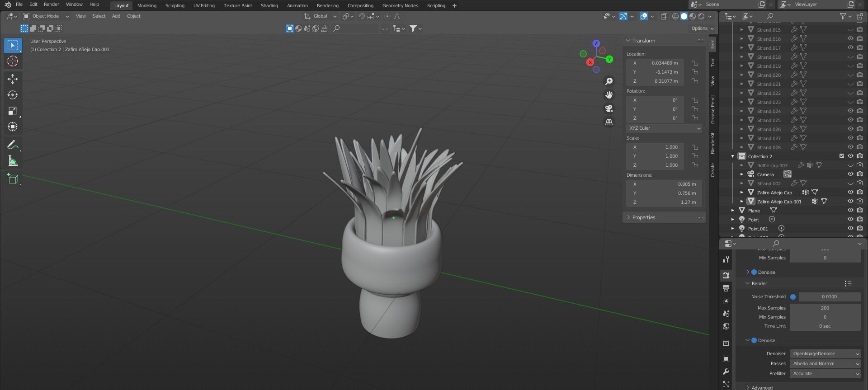Open the Denoiser dropdown
868x390 pixels.
(x=825, y=354)
